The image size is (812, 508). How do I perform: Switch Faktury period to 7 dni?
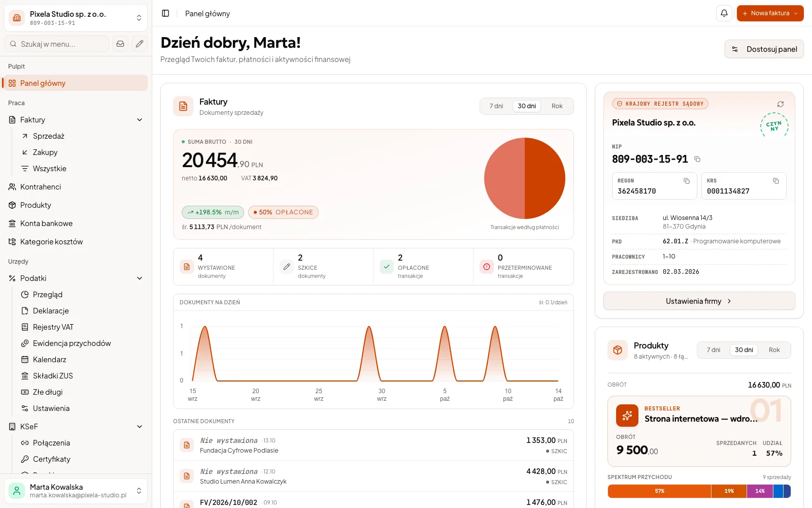pos(496,106)
